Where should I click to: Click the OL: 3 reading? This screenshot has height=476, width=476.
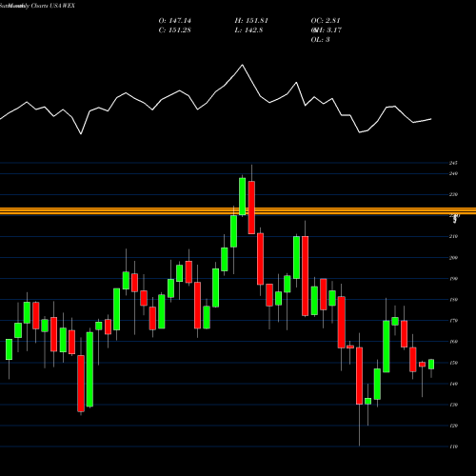[x=320, y=40]
